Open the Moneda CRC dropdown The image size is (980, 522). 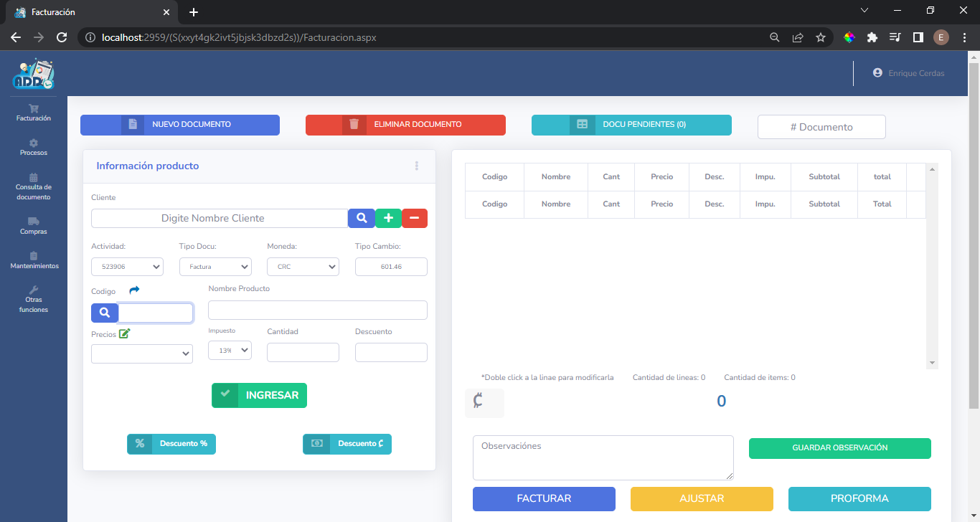(303, 267)
